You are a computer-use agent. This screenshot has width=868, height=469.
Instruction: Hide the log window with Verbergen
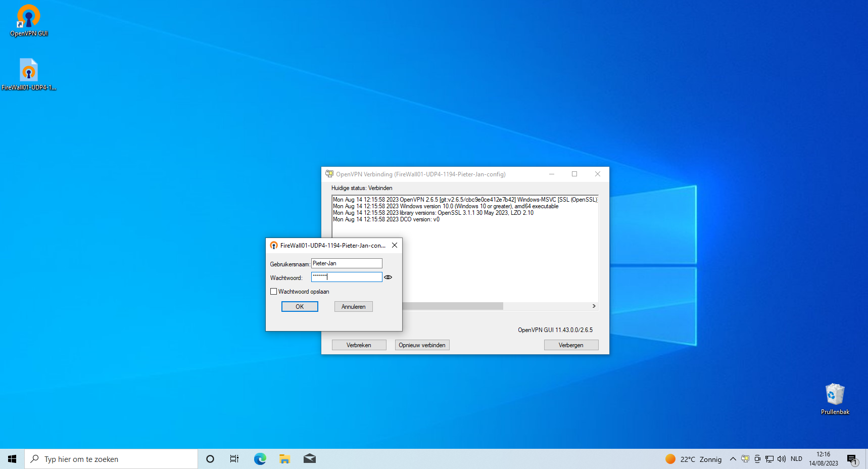point(571,345)
